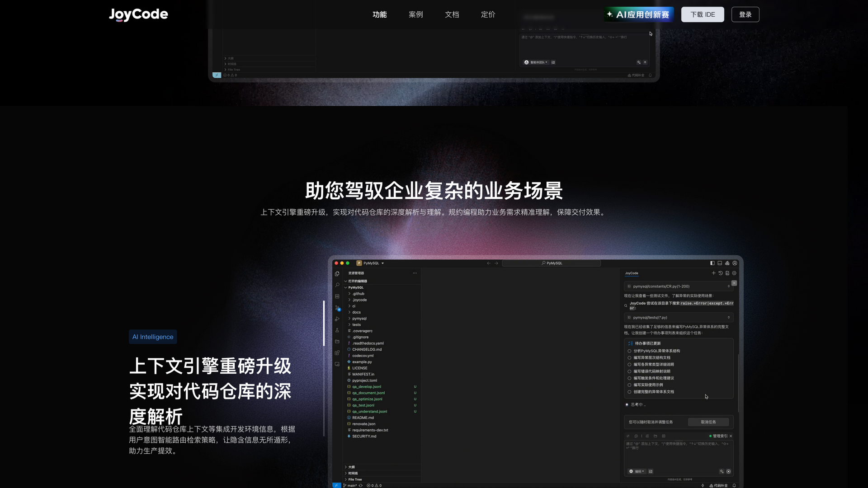Image resolution: width=868 pixels, height=488 pixels.
Task: Check the 分析PyMySQL异常体系结构 todo item
Action: tap(629, 351)
